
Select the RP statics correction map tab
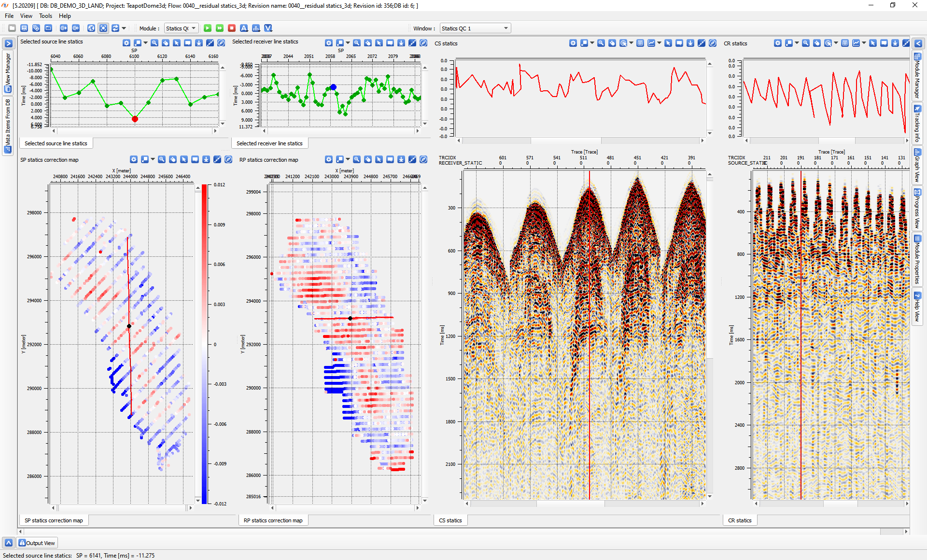point(273,520)
